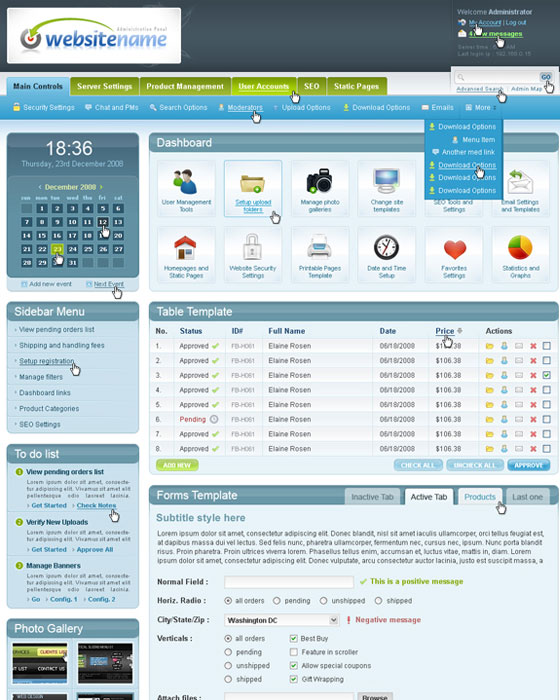The image size is (560, 700).
Task: Open Shipping and handling fees sidebar link
Action: (x=62, y=346)
